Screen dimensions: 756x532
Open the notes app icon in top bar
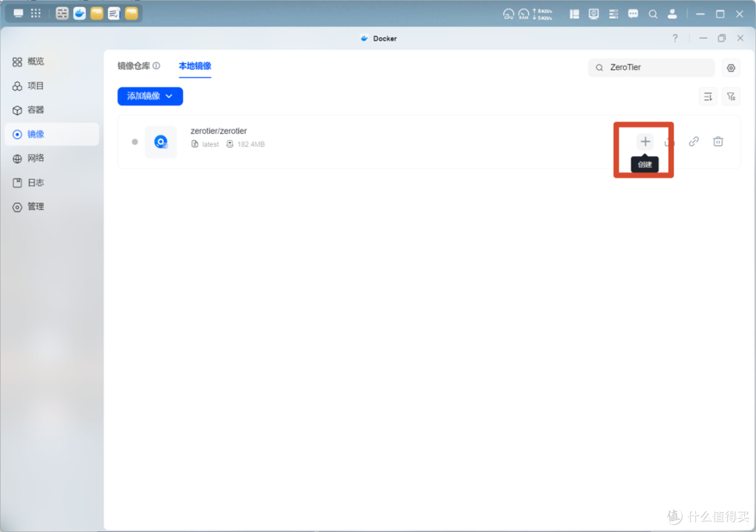pyautogui.click(x=114, y=13)
